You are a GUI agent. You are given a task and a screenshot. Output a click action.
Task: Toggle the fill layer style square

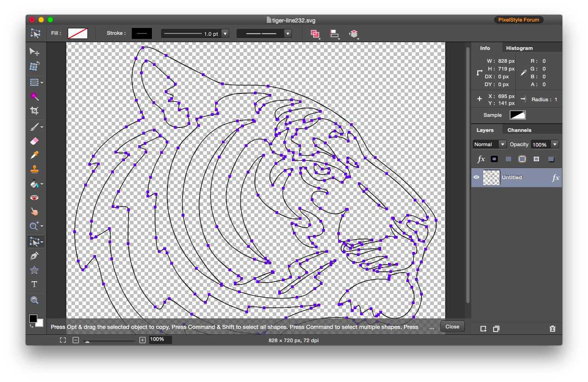508,159
